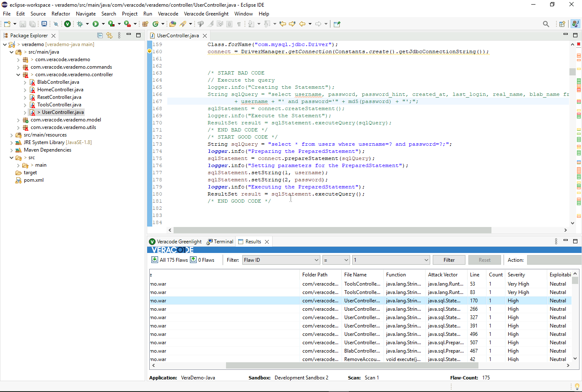This screenshot has width=582, height=392.
Task: Open the Run button dropdown arrow
Action: click(103, 24)
